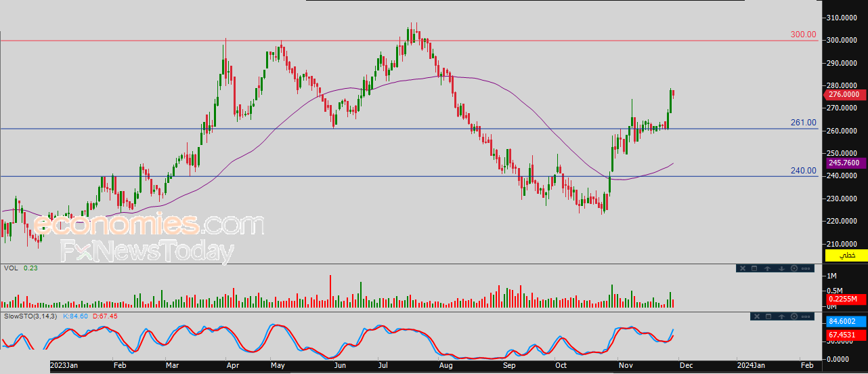Select the VOL indicator label
The height and width of the screenshot is (374, 868).
[11, 268]
